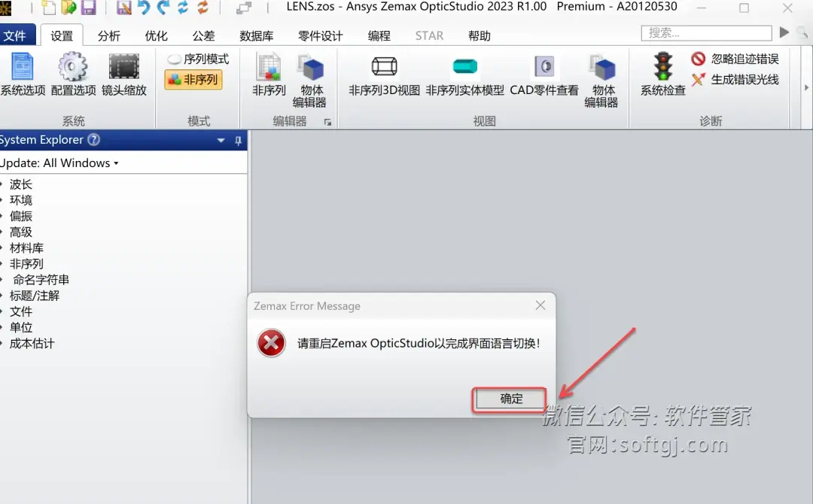The width and height of the screenshot is (813, 504).
Task: Open the 非序列3D视图 viewer
Action: (x=384, y=74)
